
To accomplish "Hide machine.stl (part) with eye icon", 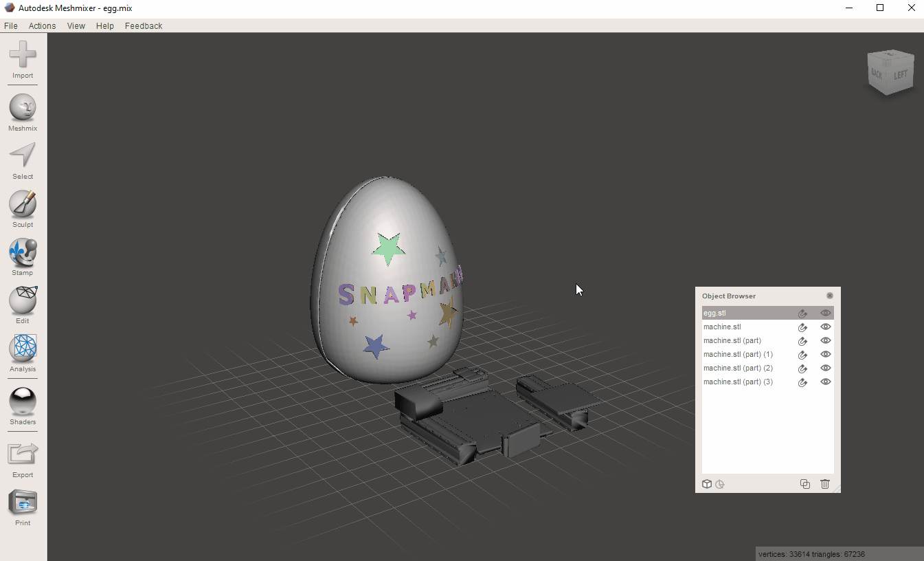I will click(826, 341).
